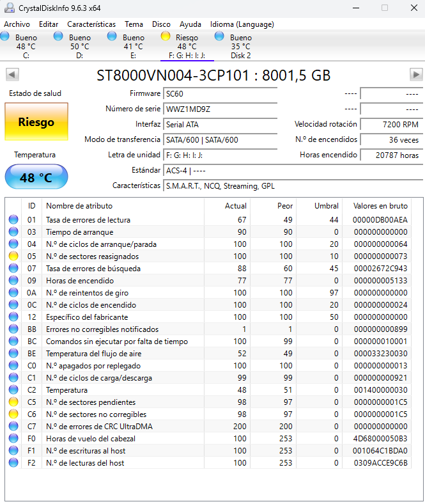Select disk D: status orb at 50 °C

[59, 37]
